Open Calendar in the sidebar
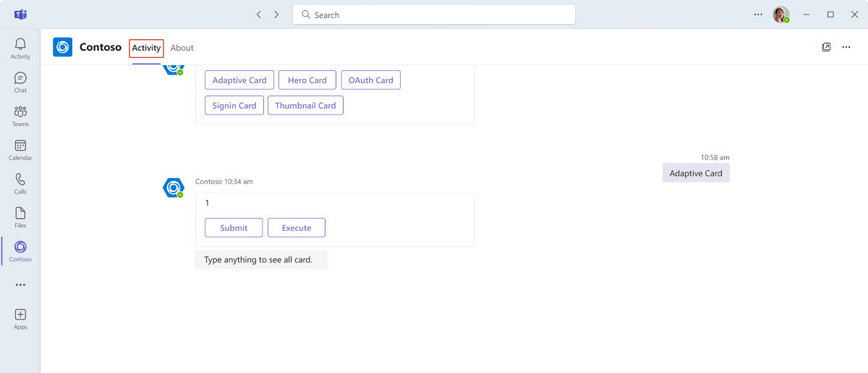Screen dimensions: 868x373 [20, 150]
